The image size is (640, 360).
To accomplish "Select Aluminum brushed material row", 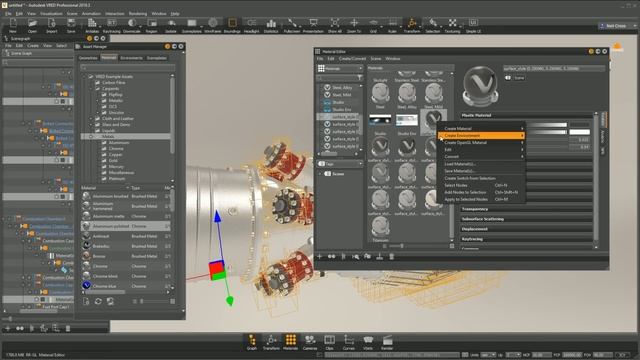I will (x=125, y=196).
